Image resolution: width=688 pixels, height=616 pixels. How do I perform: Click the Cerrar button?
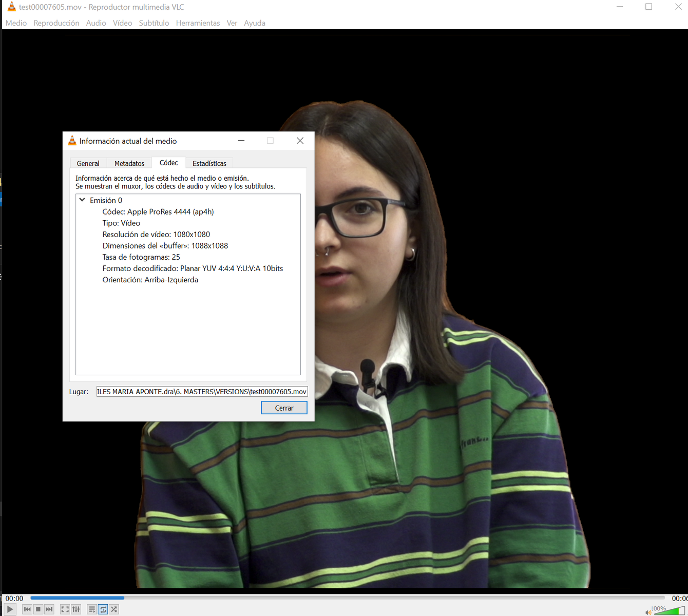(284, 408)
